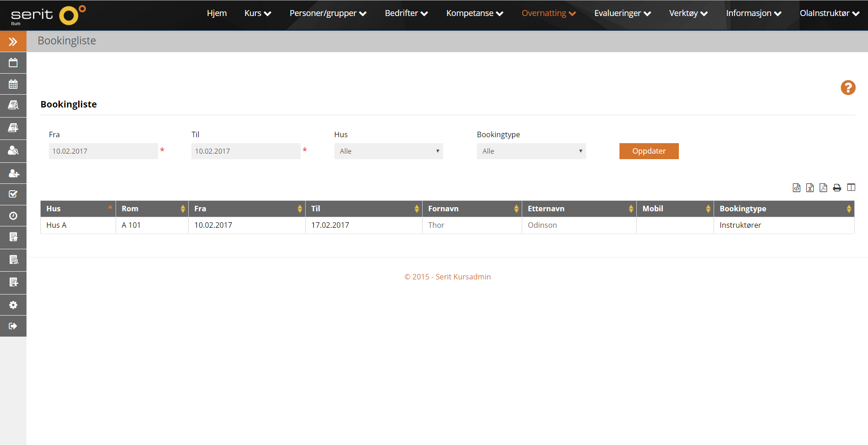
Task: Toggle column visibility icon
Action: point(851,188)
